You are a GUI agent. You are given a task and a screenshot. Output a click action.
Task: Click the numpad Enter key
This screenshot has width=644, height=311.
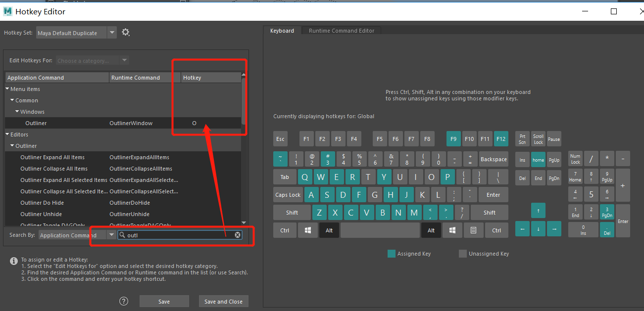pos(623,221)
